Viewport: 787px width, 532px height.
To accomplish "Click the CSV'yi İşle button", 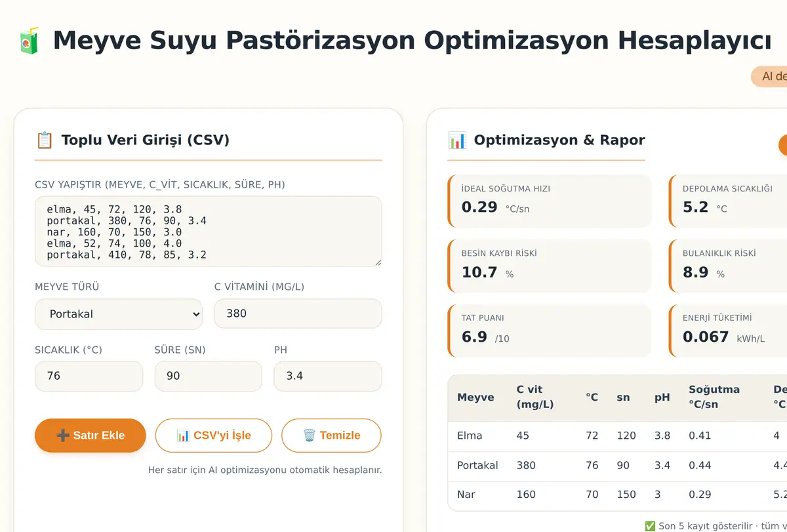I will pos(214,436).
